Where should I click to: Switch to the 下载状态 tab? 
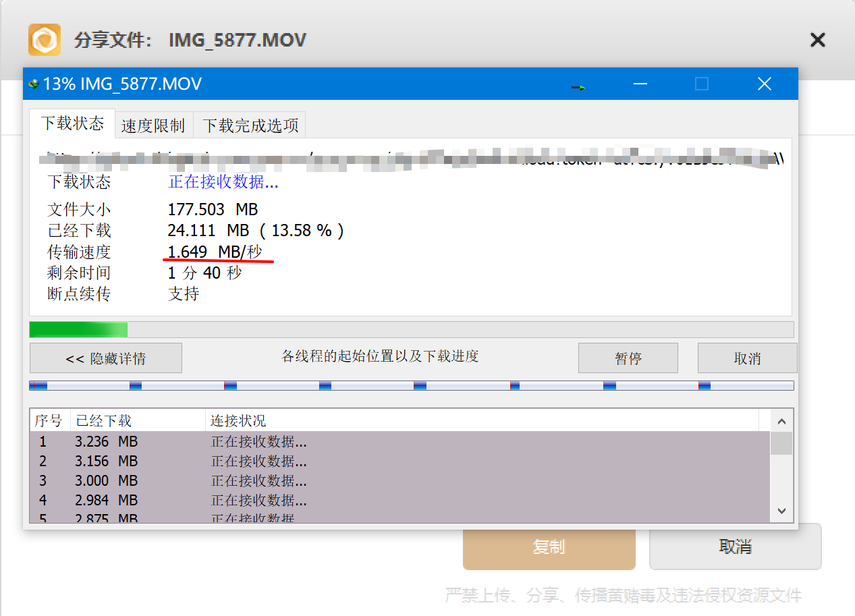pyautogui.click(x=72, y=123)
